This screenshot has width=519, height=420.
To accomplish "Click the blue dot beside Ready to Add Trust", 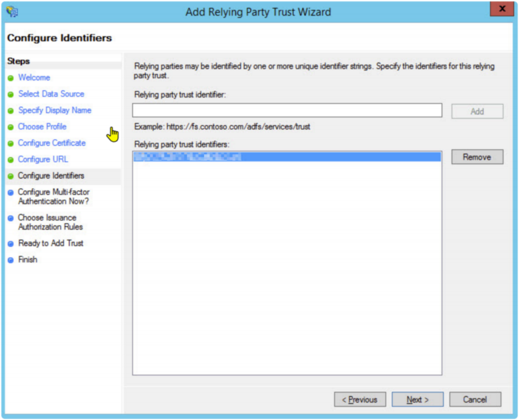I will click(11, 244).
